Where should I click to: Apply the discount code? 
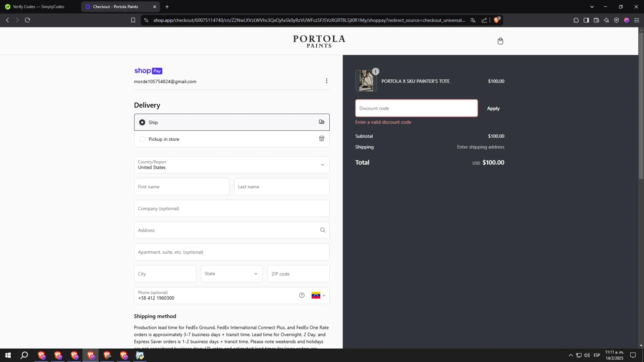493,109
